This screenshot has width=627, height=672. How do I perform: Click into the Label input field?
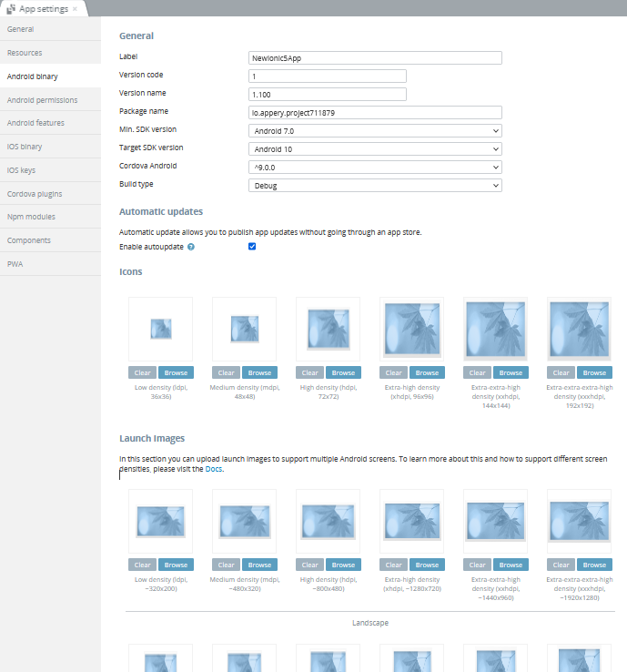tap(375, 58)
